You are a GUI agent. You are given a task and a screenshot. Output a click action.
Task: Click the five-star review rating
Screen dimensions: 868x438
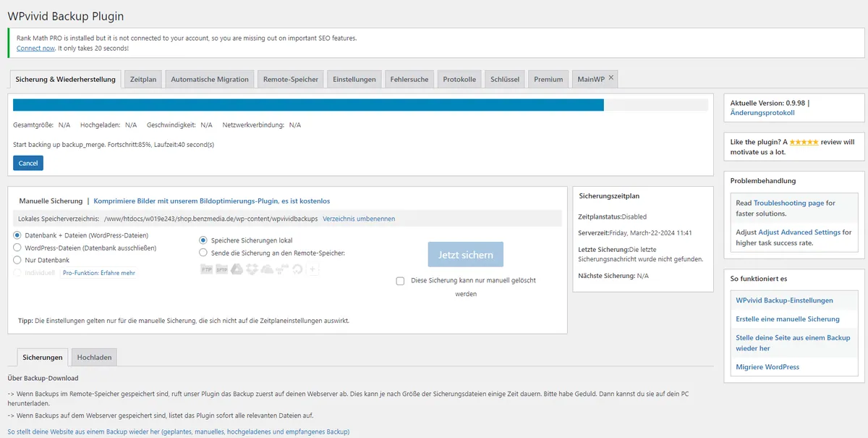[804, 142]
